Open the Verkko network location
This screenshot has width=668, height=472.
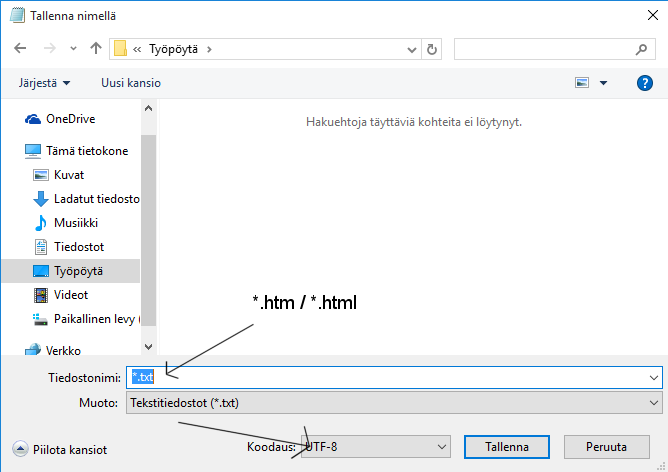tap(63, 351)
